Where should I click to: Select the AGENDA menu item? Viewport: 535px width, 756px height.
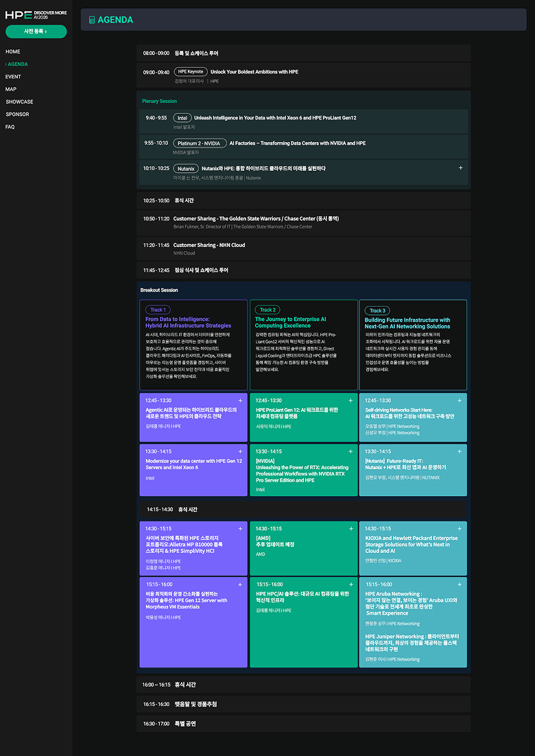click(x=17, y=64)
